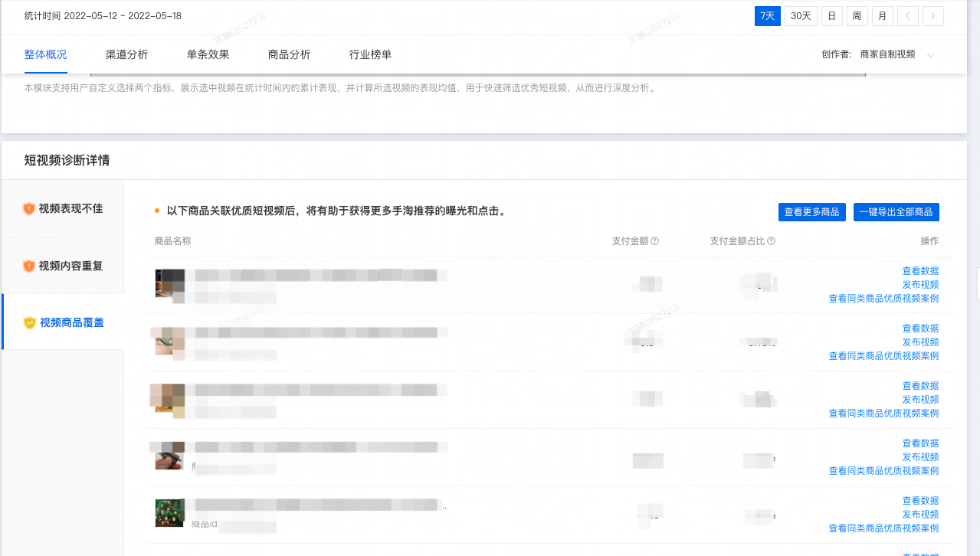The height and width of the screenshot is (556, 980).
Task: Click 查看数据 in second product row
Action: pyautogui.click(x=920, y=328)
